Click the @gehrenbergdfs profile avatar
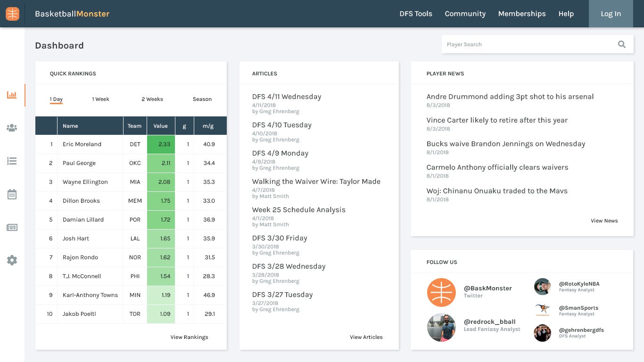Image resolution: width=644 pixels, height=362 pixels. point(543,333)
